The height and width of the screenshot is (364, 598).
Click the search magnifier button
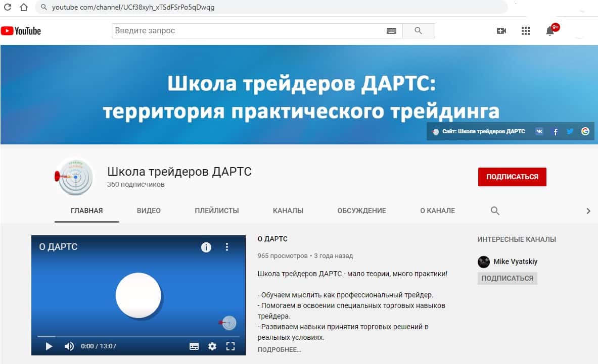click(x=419, y=30)
